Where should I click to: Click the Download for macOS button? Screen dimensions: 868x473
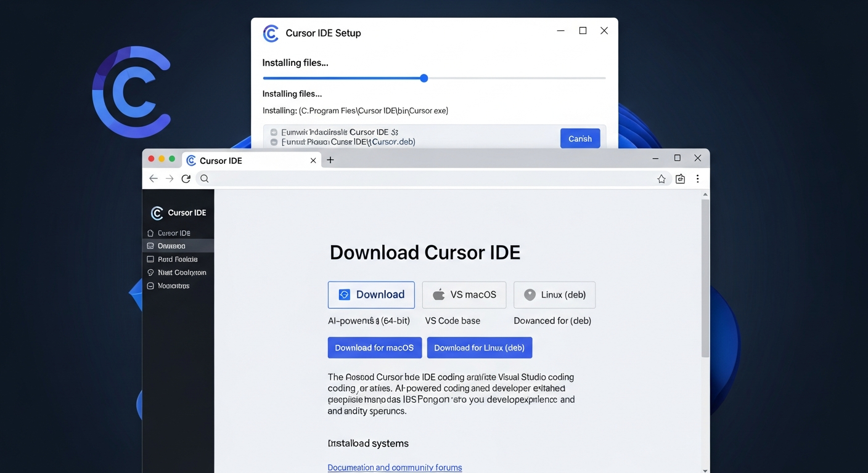click(374, 347)
